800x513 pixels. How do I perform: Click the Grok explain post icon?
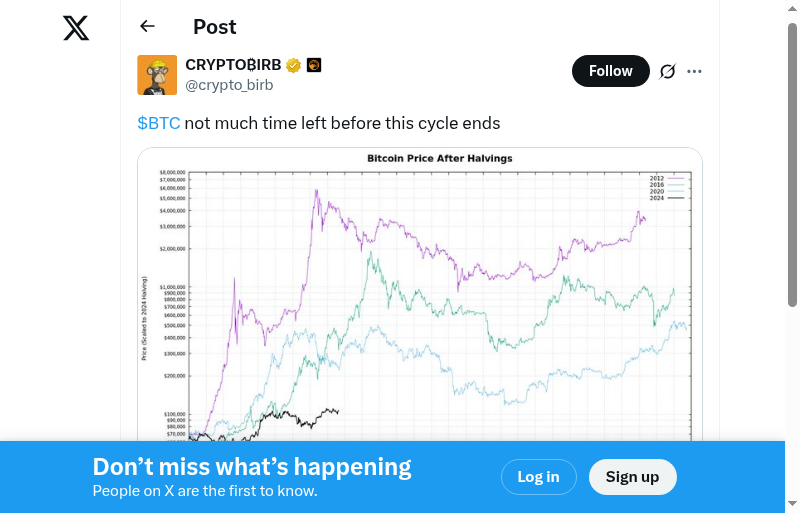click(668, 71)
